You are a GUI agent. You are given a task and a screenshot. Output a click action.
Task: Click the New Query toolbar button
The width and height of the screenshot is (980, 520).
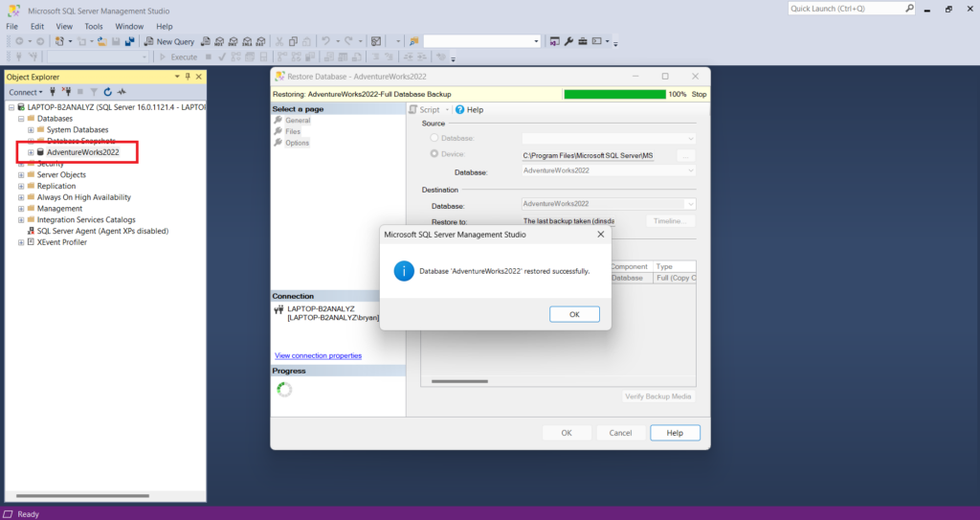[169, 41]
